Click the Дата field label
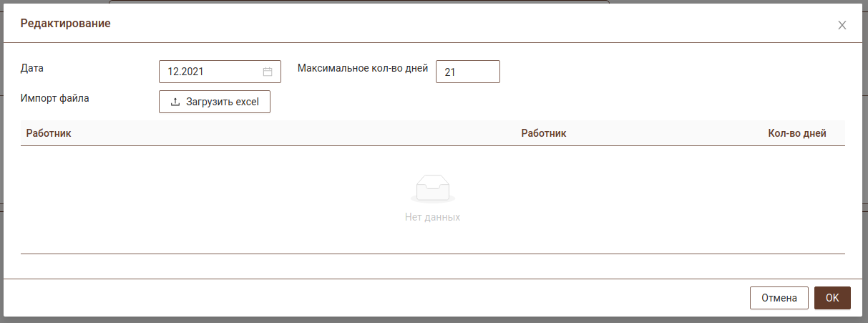Image resolution: width=868 pixels, height=323 pixels. tap(32, 68)
